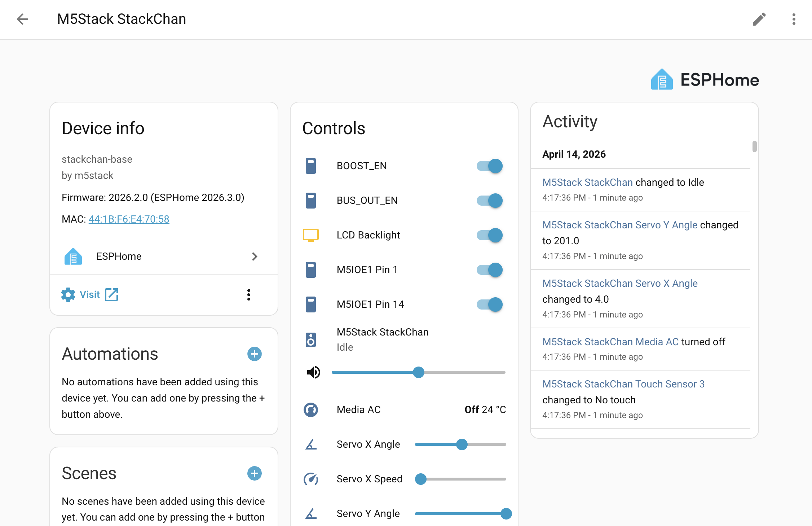Toggle the BOOST_EN switch
812x526 pixels.
[x=489, y=166]
